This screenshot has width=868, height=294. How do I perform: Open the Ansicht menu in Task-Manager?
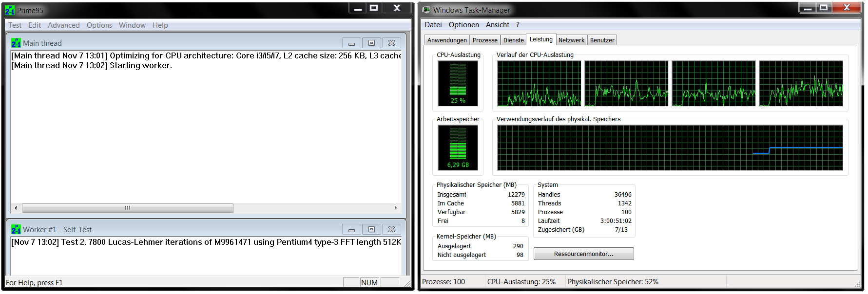(x=497, y=25)
